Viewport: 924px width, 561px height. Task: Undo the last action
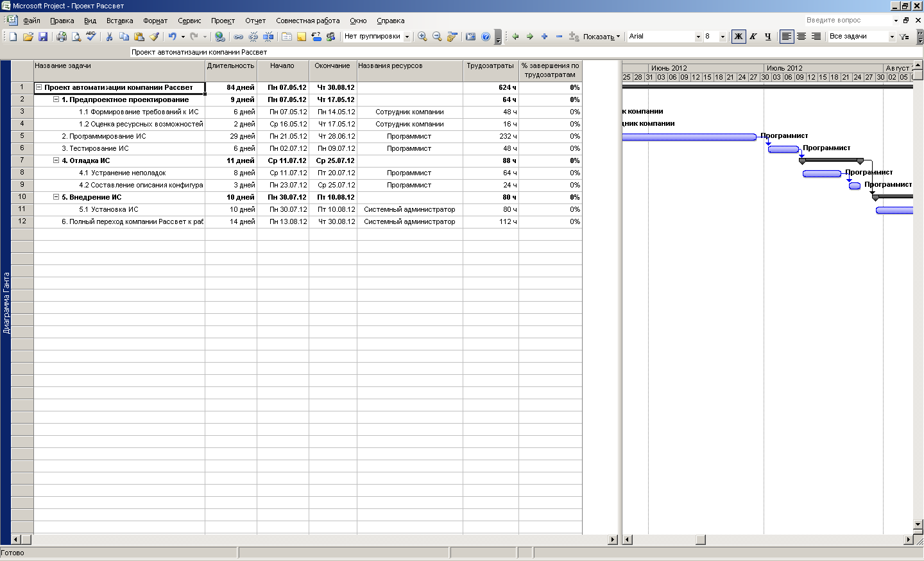[172, 37]
